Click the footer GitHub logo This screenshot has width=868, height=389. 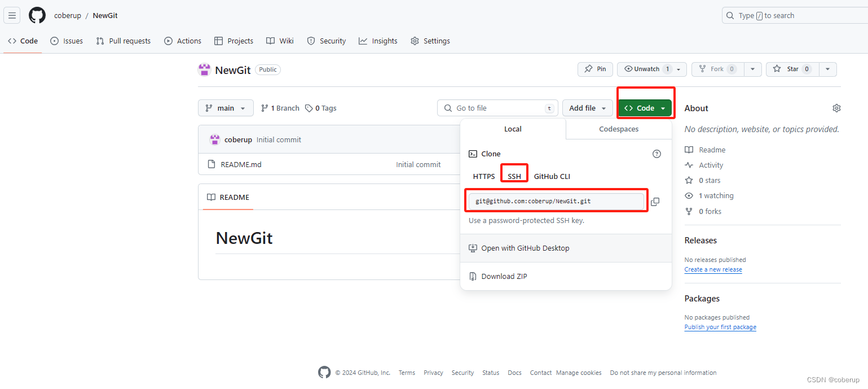click(x=324, y=373)
